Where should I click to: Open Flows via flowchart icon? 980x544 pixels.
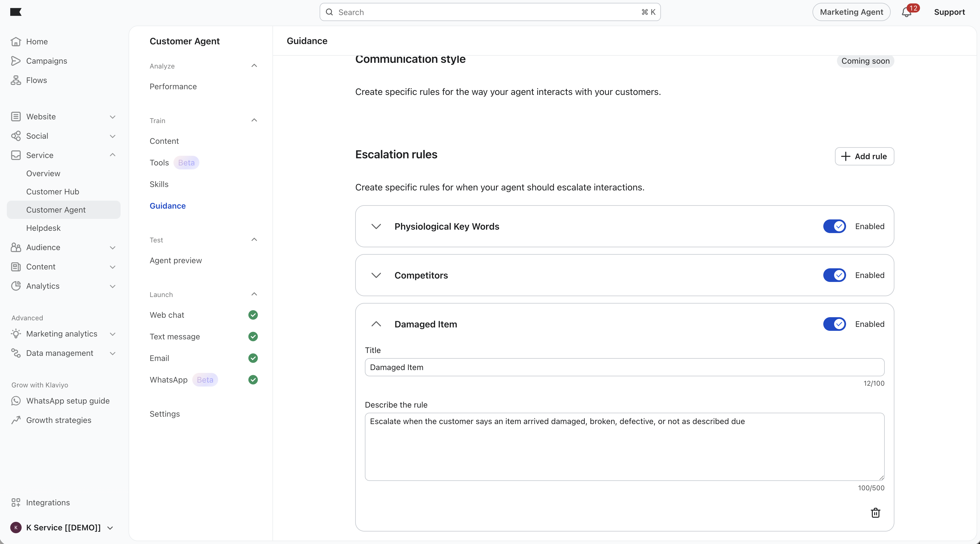(16, 80)
